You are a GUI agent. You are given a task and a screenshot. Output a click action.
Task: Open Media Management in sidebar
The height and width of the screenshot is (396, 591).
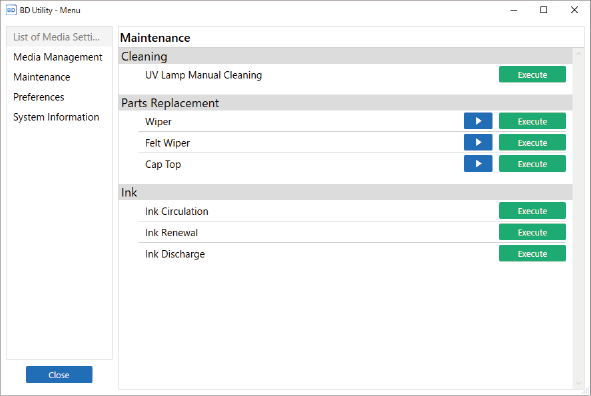[59, 57]
